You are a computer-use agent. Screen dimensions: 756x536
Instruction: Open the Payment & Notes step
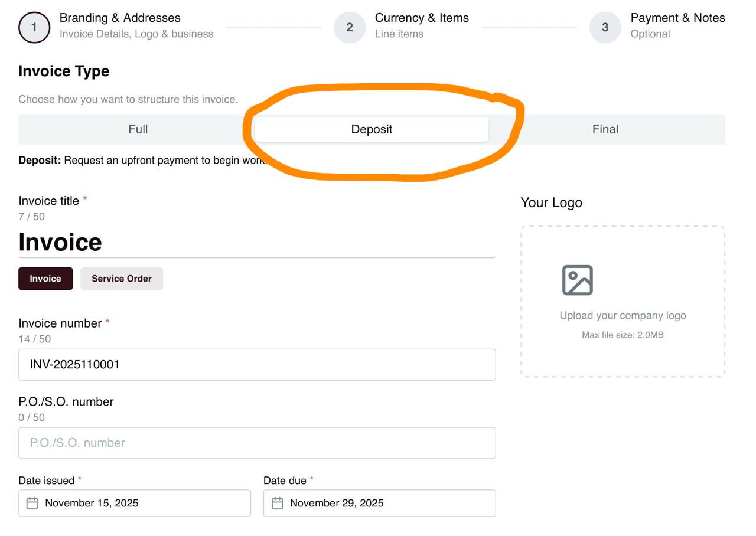[677, 18]
